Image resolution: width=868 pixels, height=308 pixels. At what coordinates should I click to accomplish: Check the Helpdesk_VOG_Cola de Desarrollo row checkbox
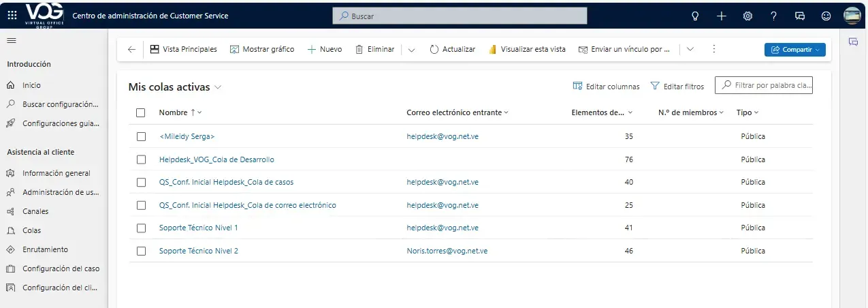(x=142, y=159)
